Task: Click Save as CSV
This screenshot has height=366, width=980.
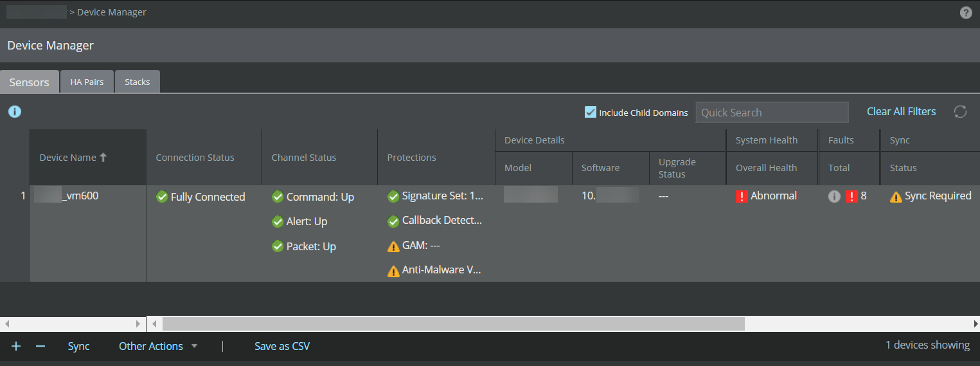Action: click(x=282, y=346)
